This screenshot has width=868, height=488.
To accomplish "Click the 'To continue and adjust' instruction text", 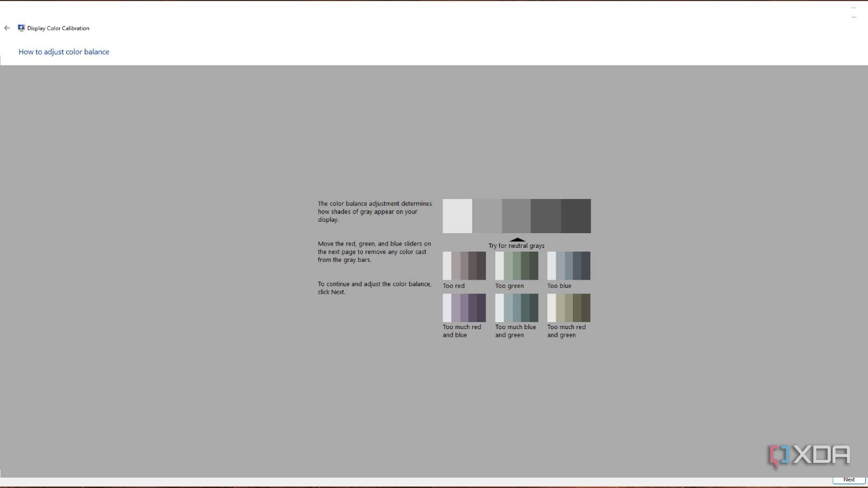I will 374,288.
